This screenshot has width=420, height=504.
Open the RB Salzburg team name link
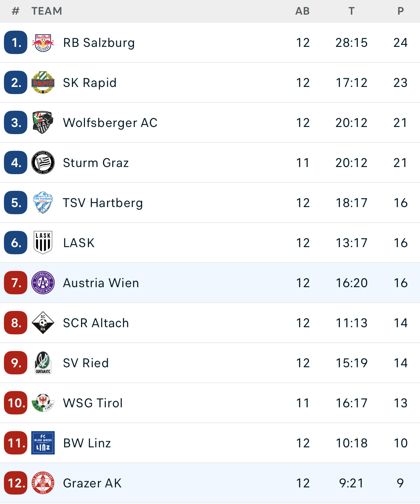[99, 43]
